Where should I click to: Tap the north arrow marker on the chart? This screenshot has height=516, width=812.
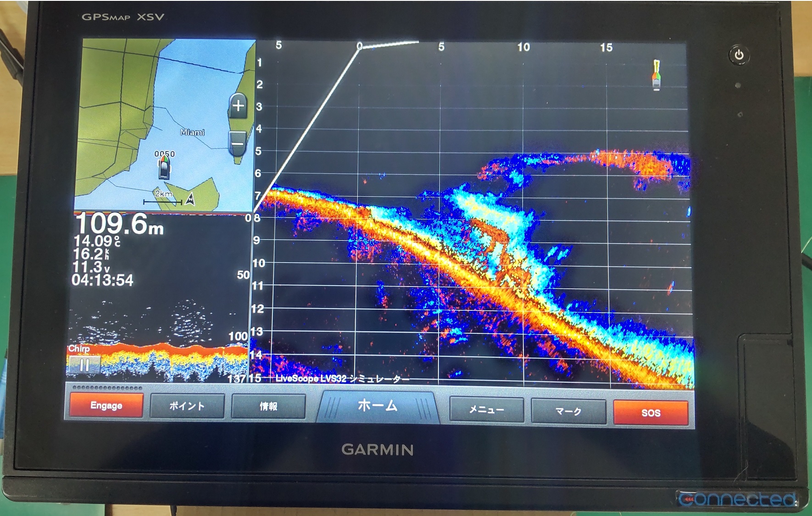(x=190, y=199)
